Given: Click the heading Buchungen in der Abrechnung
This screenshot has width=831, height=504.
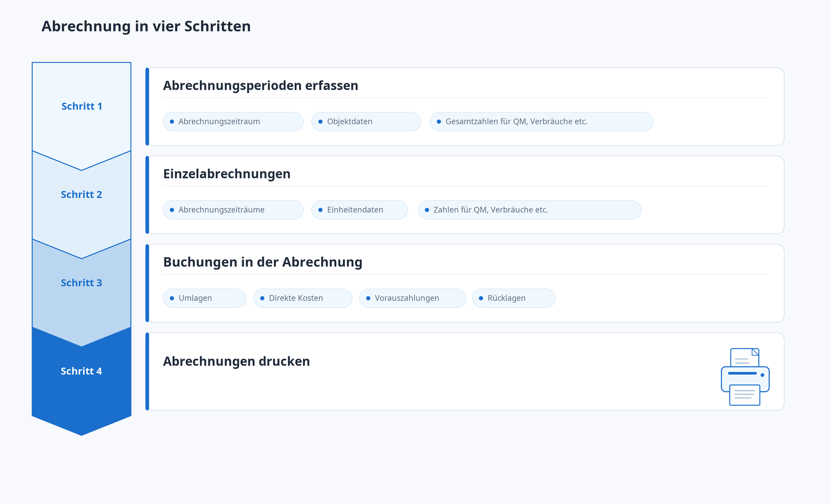Looking at the screenshot, I should pos(263,262).
